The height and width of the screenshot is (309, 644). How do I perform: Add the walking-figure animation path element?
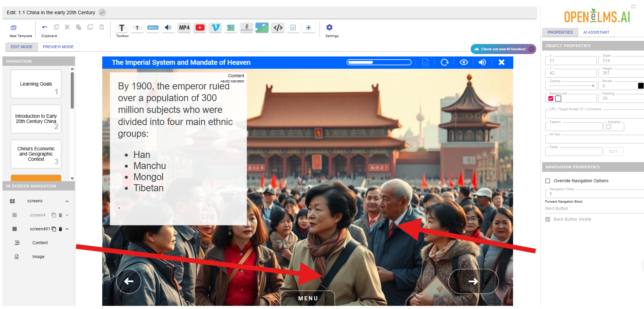246,28
